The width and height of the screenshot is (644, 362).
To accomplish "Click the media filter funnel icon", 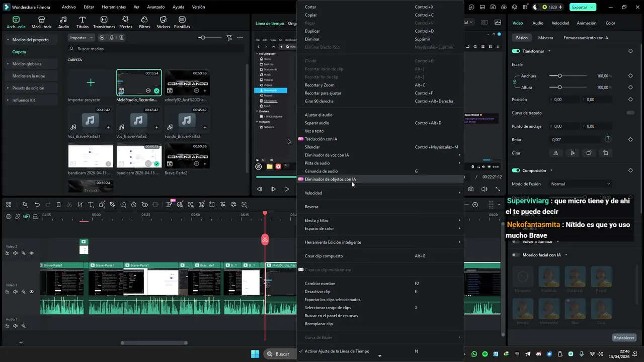I will pos(229,38).
